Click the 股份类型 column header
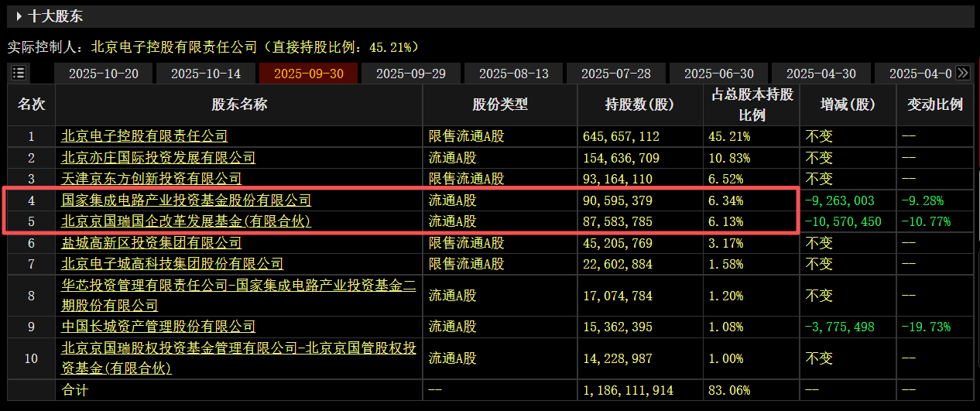 [x=500, y=104]
